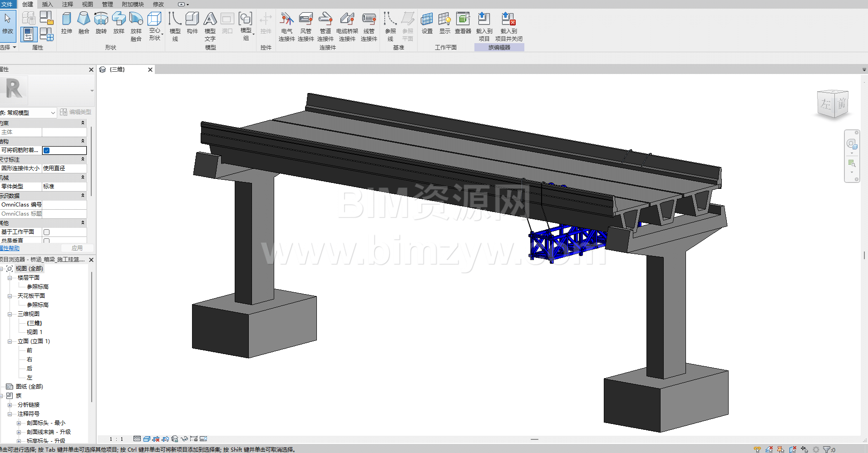Viewport: 868px width, 453px height.
Task: Toggle the 总是垂直 checkbox
Action: pyautogui.click(x=47, y=241)
